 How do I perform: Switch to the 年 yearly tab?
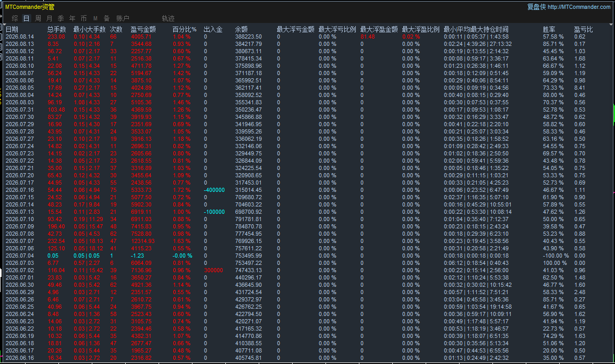tap(72, 18)
